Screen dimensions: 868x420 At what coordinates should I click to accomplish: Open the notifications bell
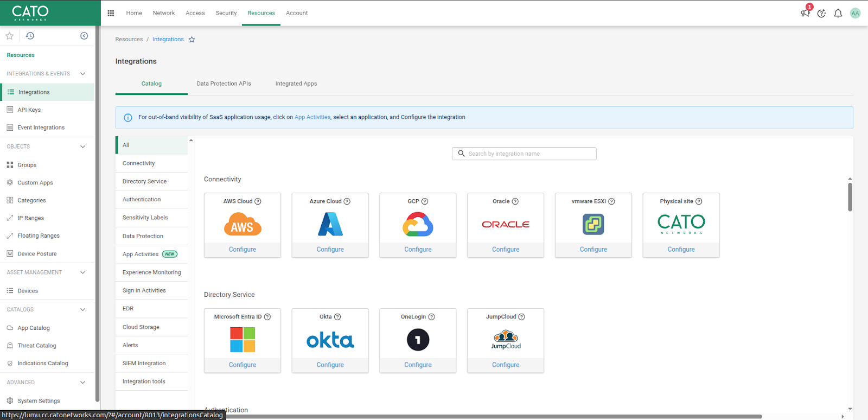point(838,13)
